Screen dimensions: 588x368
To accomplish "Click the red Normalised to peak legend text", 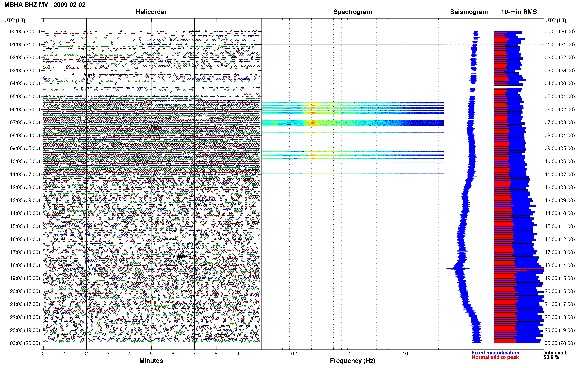I will (495, 357).
